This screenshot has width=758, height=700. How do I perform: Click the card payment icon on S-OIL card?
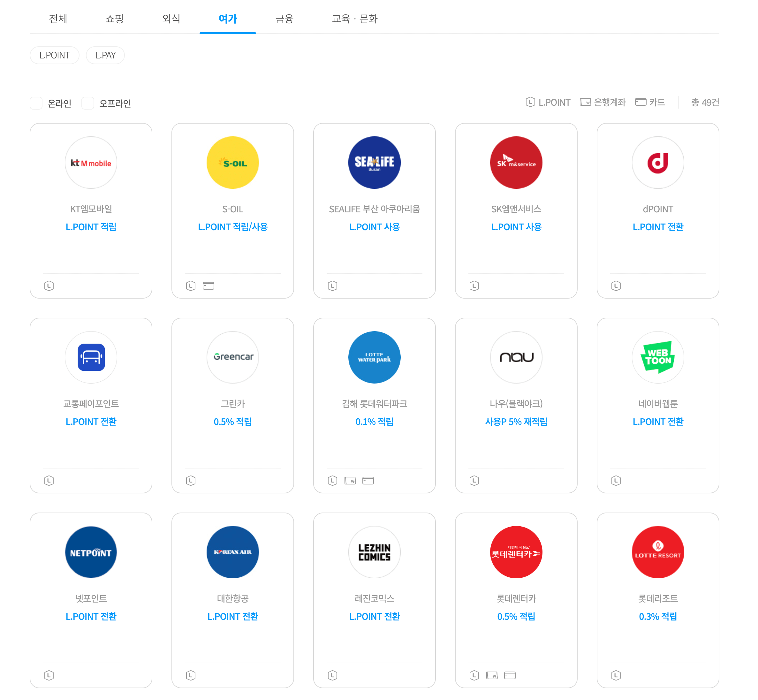(x=208, y=285)
